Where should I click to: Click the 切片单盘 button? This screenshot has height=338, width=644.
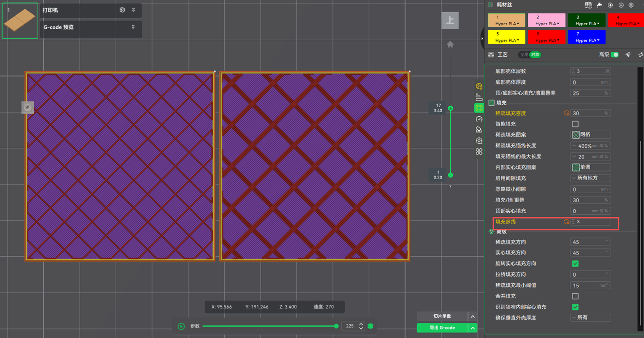tap(442, 316)
